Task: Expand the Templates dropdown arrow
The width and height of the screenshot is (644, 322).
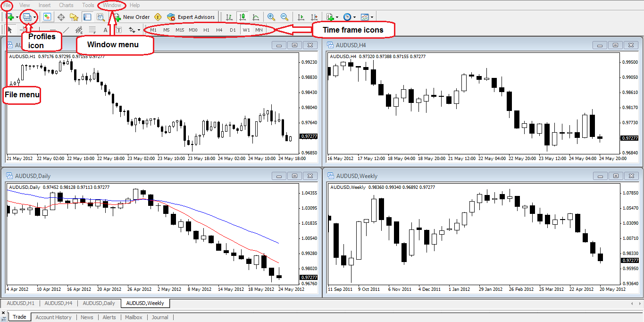Action: pos(372,17)
